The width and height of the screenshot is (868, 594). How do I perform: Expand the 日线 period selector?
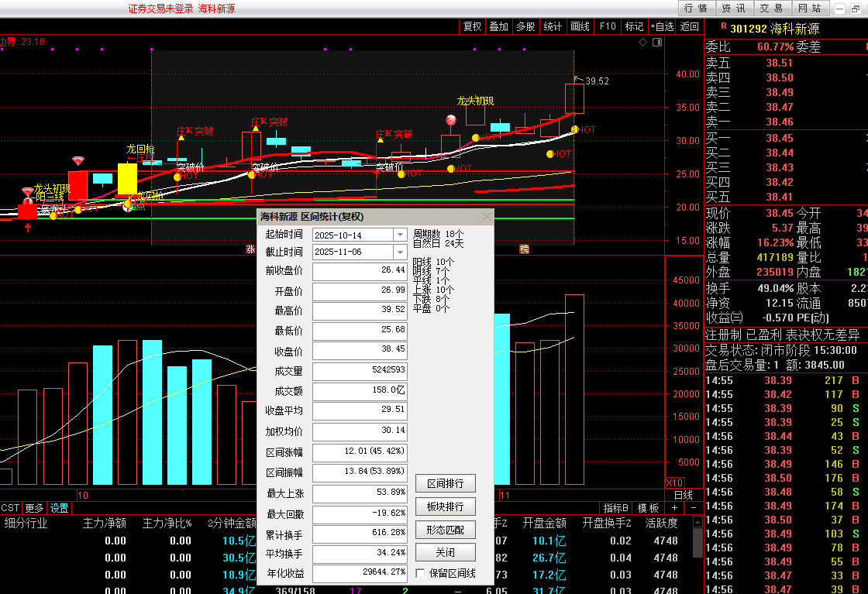click(683, 496)
